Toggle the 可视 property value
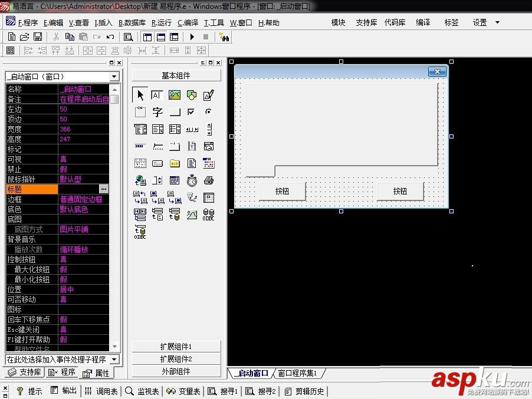 [x=84, y=159]
